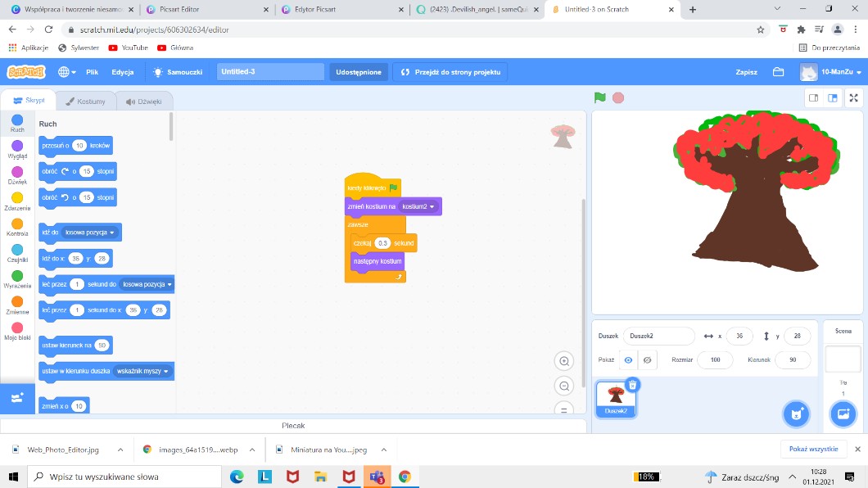Open the language globe dropdown
Image resolution: width=868 pixels, height=488 pixels.
[66, 72]
